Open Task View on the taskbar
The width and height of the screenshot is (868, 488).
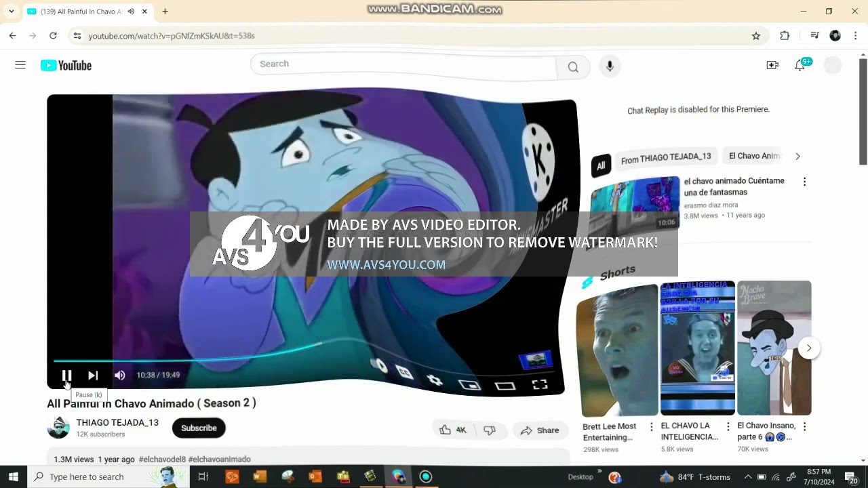pos(203,476)
